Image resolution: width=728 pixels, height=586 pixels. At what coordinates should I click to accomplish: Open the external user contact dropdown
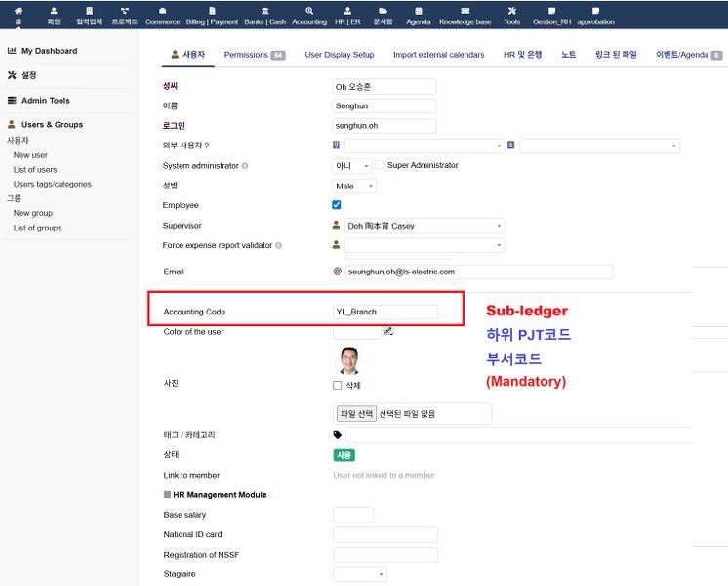click(599, 146)
